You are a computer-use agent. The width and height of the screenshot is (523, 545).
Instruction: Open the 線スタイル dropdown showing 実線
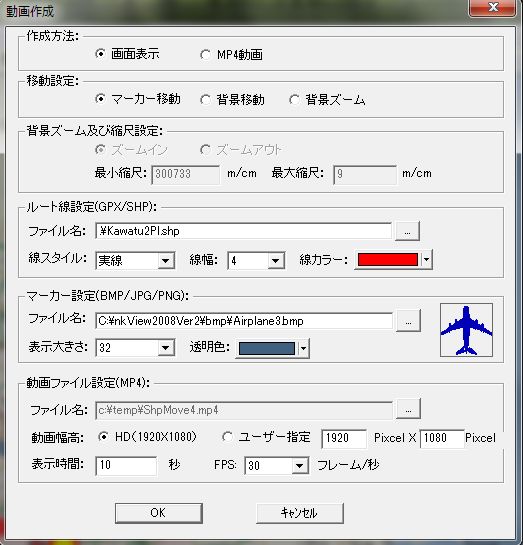pyautogui.click(x=135, y=260)
